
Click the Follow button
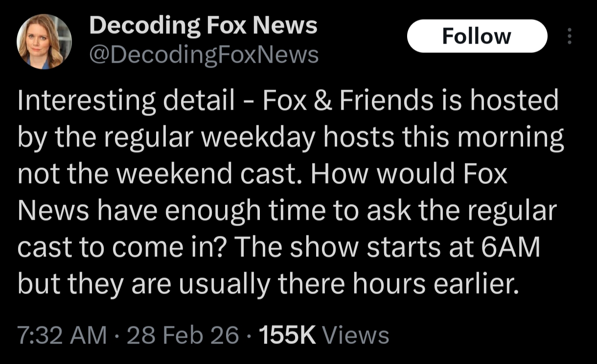pyautogui.click(x=477, y=36)
